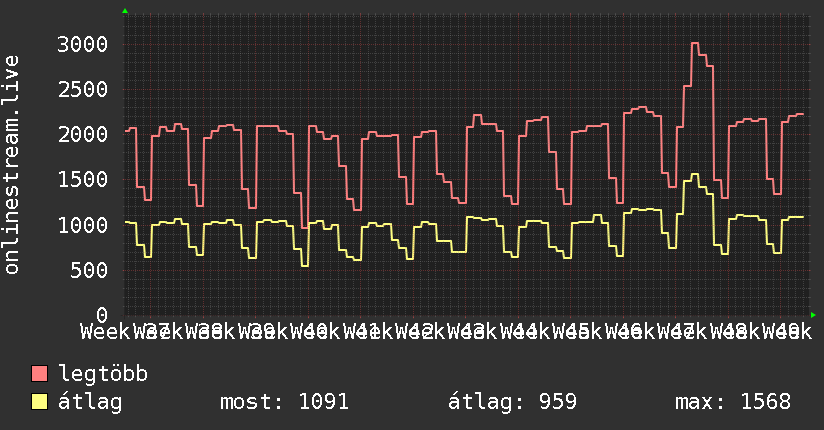Click the pink peak near 3000

[x=695, y=43]
